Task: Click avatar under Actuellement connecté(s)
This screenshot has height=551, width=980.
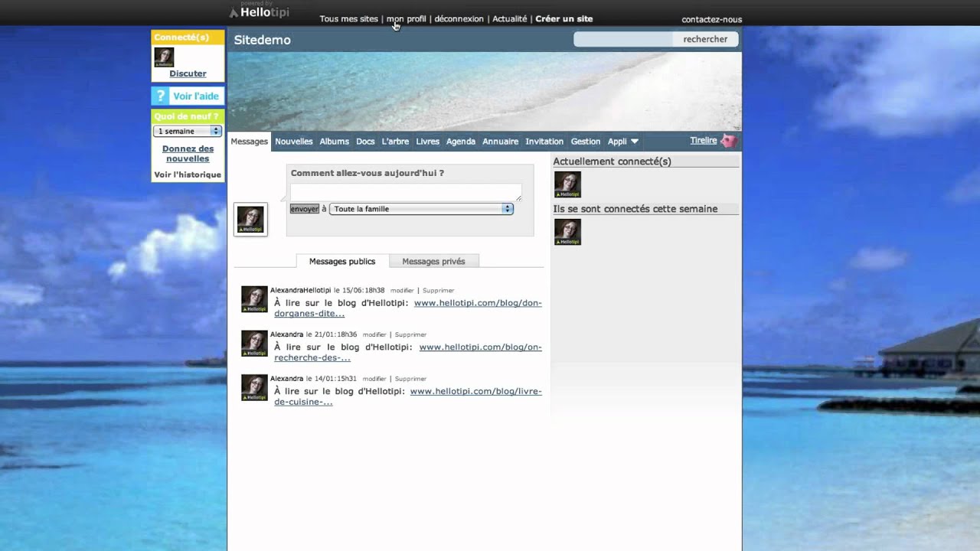Action: [567, 184]
